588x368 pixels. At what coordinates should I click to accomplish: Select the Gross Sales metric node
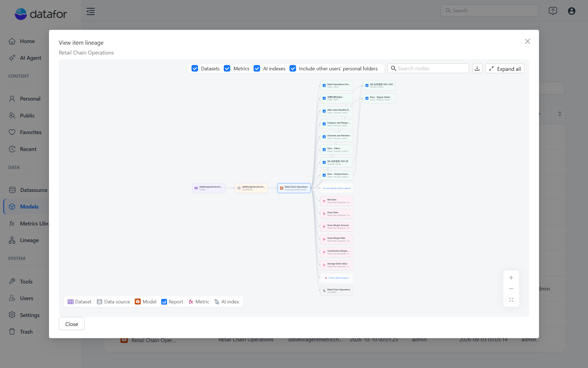337,214
